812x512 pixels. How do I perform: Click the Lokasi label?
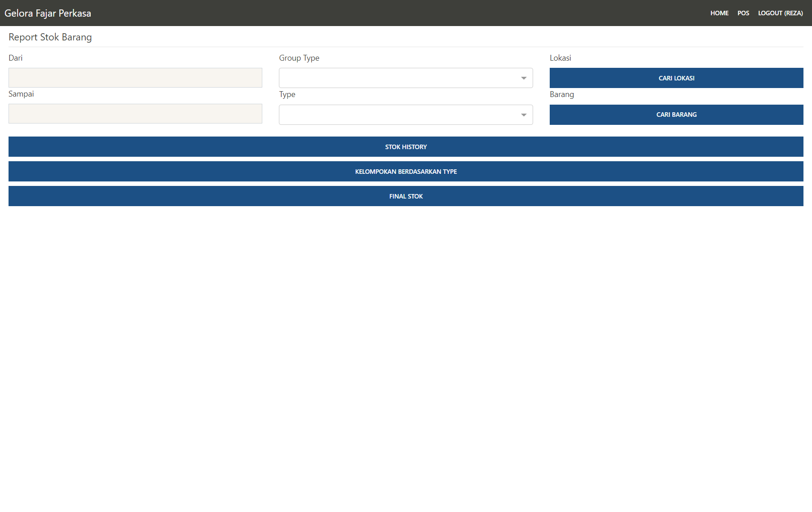pyautogui.click(x=560, y=58)
